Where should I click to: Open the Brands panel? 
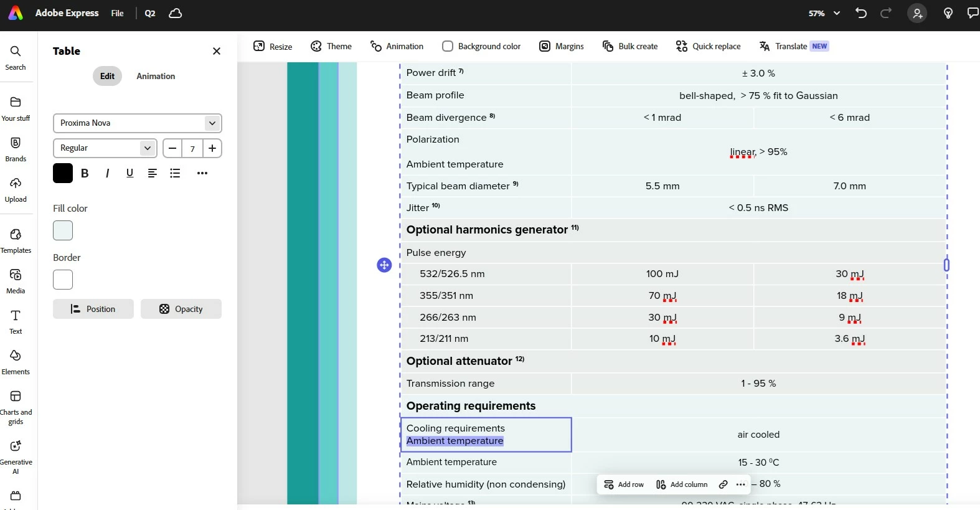click(x=16, y=149)
